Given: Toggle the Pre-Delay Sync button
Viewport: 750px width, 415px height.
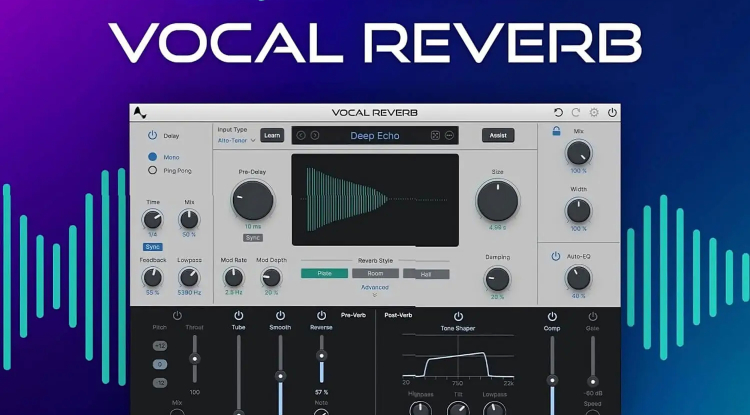Looking at the screenshot, I should pyautogui.click(x=253, y=238).
